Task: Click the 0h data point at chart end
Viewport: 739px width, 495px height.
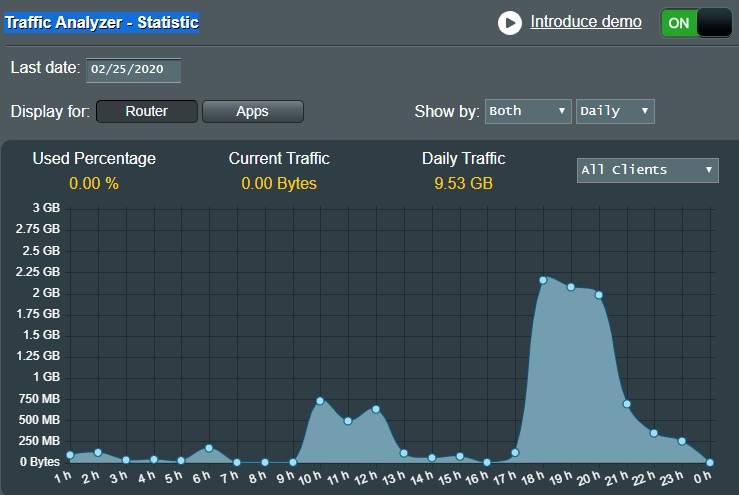Action: coord(710,462)
